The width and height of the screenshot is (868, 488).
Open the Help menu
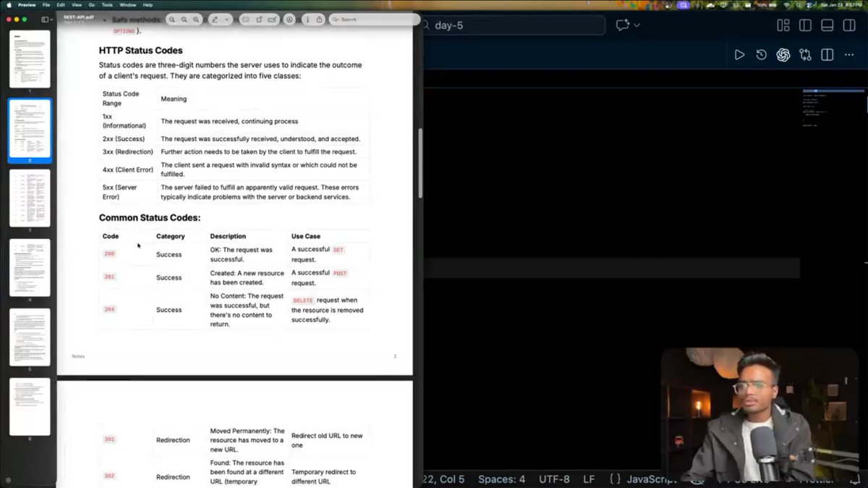click(x=148, y=5)
